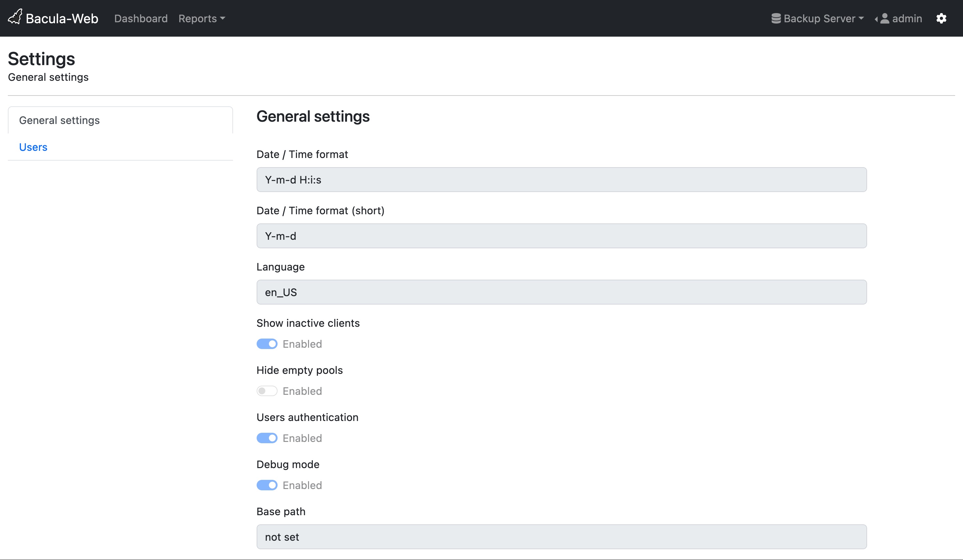The width and height of the screenshot is (963, 560).
Task: Click the Bacula-Web bat logo icon
Action: [15, 17]
